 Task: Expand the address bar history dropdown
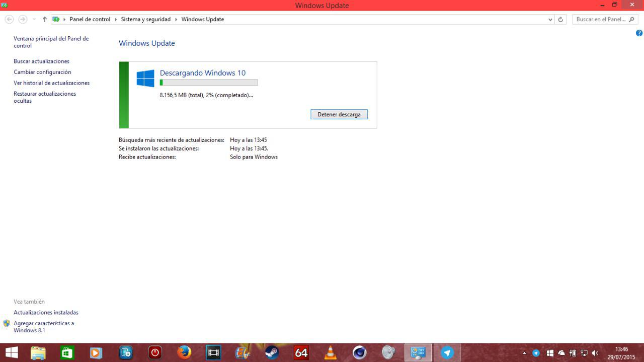[x=550, y=19]
